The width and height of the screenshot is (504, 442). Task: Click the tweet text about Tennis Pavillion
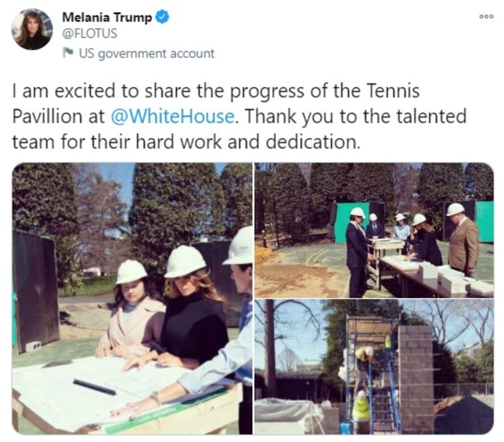pyautogui.click(x=239, y=116)
